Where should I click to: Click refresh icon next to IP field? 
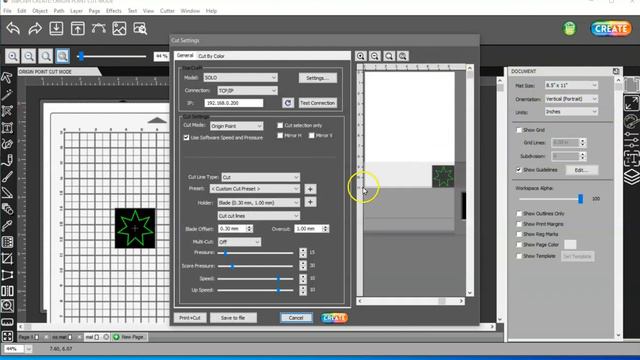[x=288, y=103]
